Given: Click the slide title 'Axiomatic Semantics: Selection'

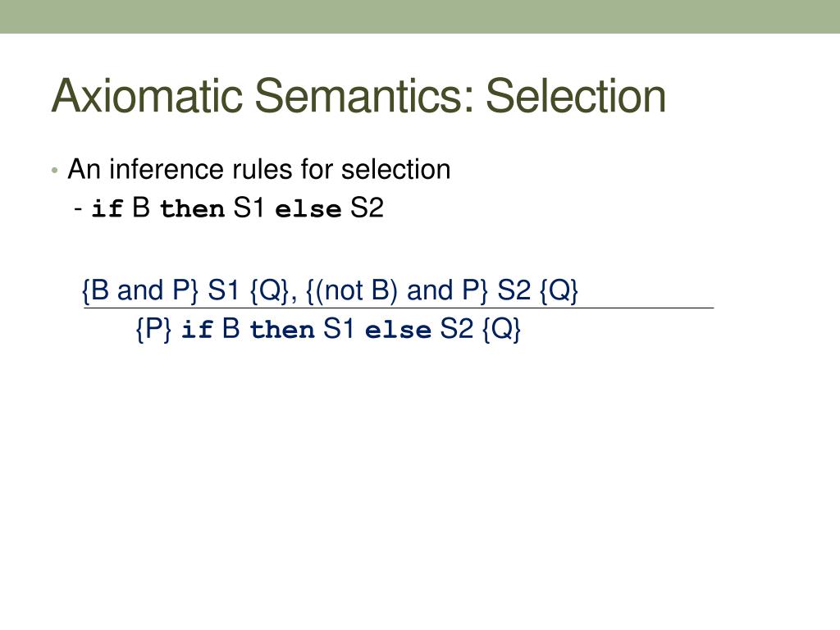Looking at the screenshot, I should (358, 96).
